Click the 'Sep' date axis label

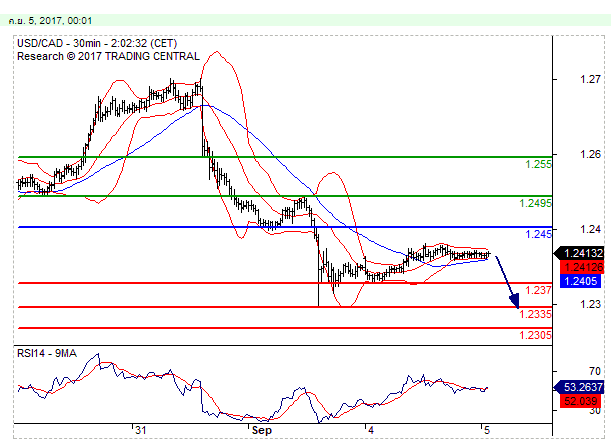(x=261, y=430)
